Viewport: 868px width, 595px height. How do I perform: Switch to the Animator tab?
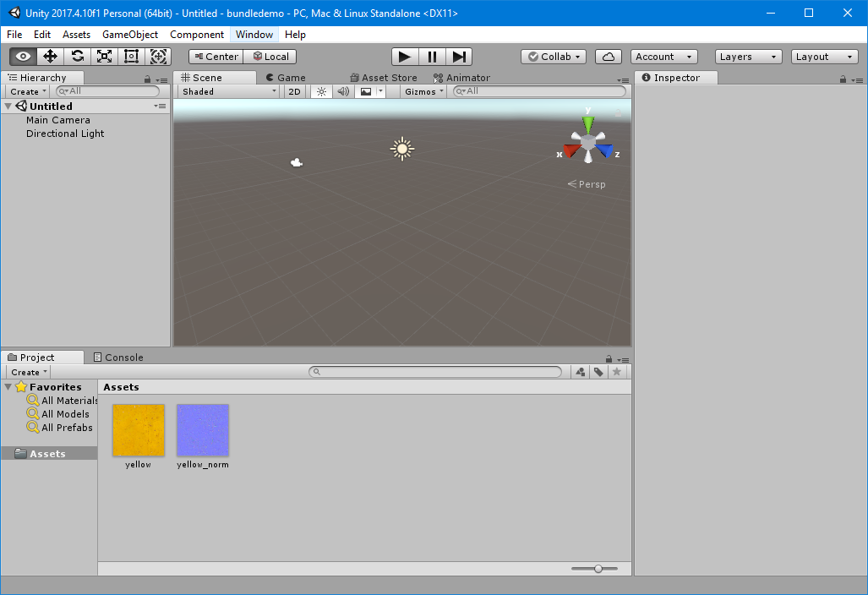[x=461, y=78]
